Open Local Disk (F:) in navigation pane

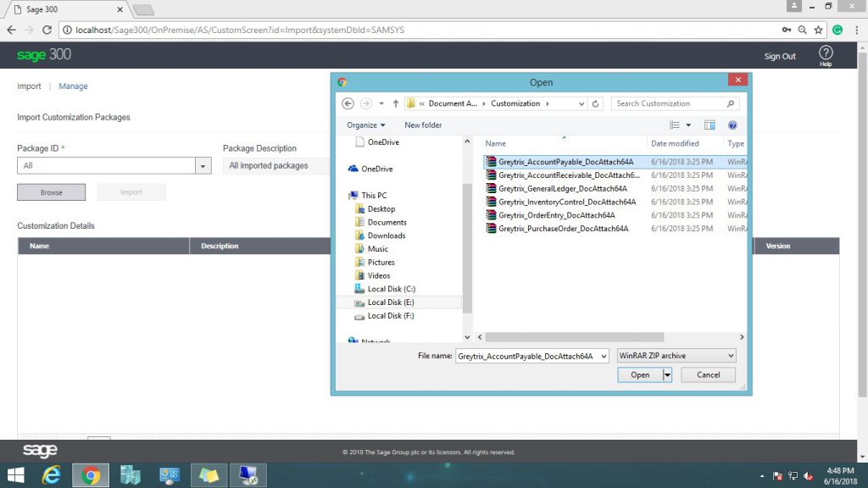pos(390,316)
